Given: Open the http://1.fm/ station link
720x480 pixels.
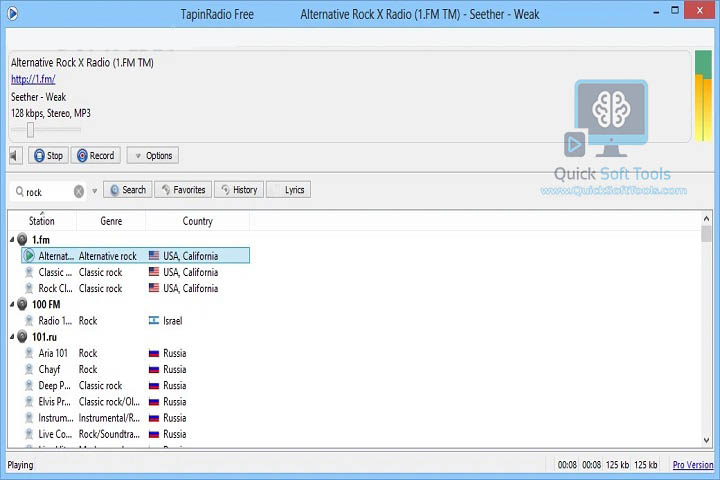Looking at the screenshot, I should coord(33,79).
